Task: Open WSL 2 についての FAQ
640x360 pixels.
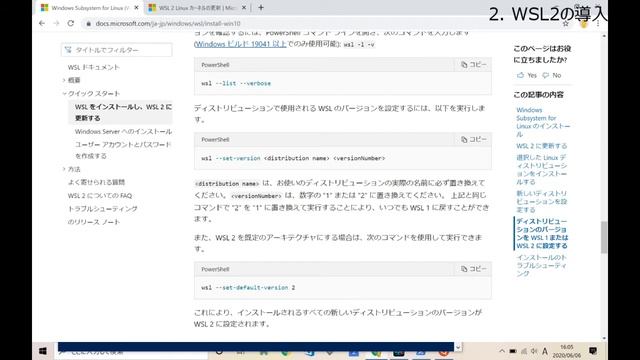Action: click(x=100, y=196)
